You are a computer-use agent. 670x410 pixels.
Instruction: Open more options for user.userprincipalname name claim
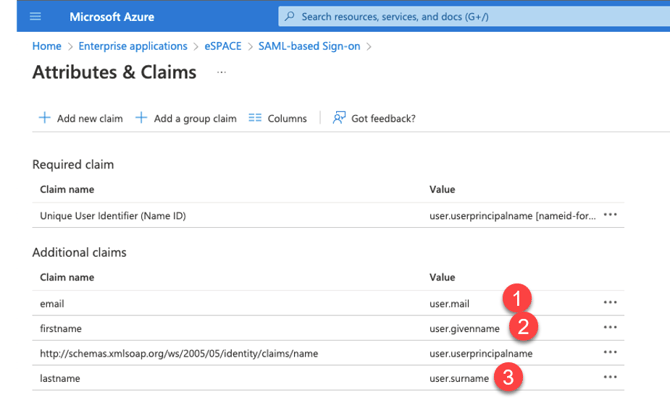610,353
